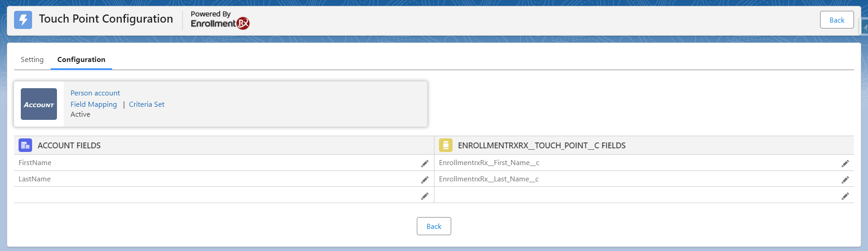Open the Person account link
Viewport: 868px width, 251px height.
click(95, 93)
